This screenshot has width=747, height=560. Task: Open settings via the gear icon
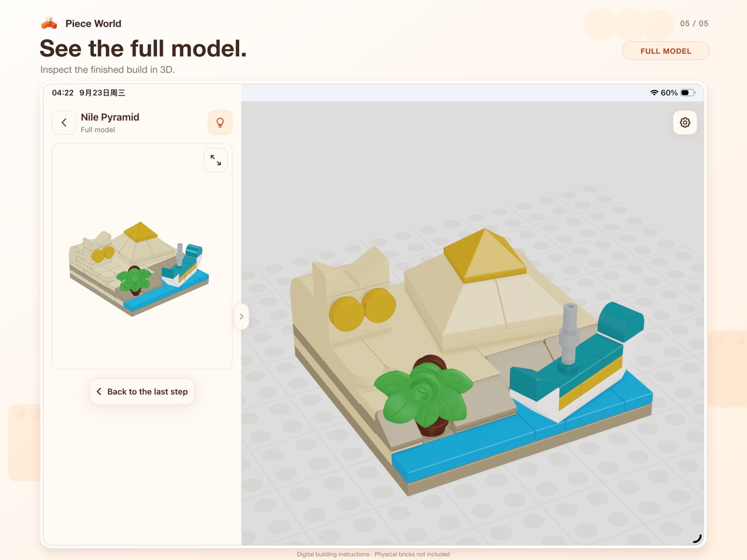685,123
